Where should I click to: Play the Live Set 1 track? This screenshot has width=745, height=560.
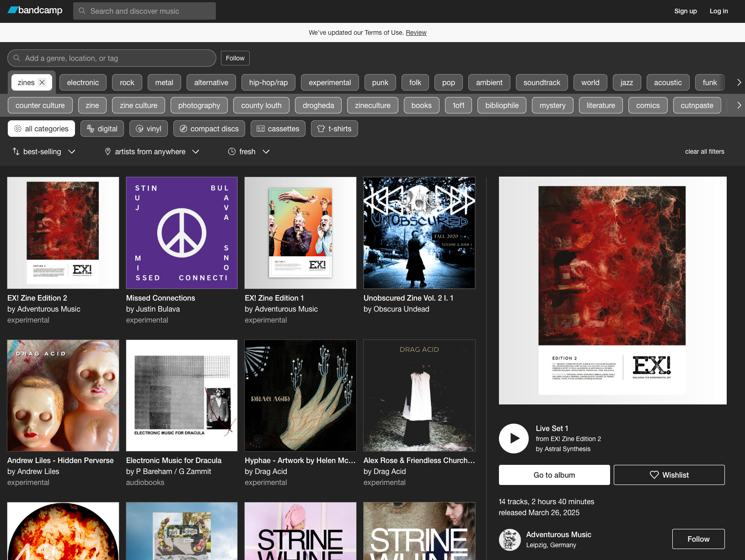514,438
